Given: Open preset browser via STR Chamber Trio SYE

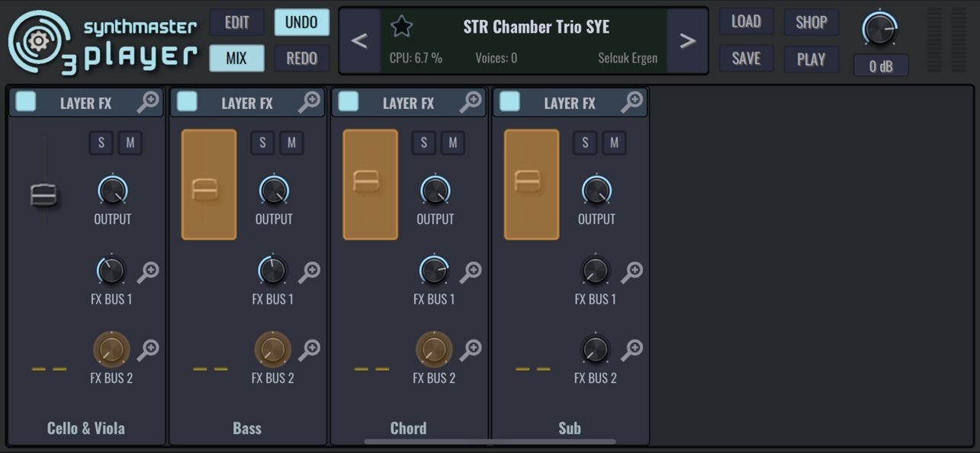Looking at the screenshot, I should 535,26.
